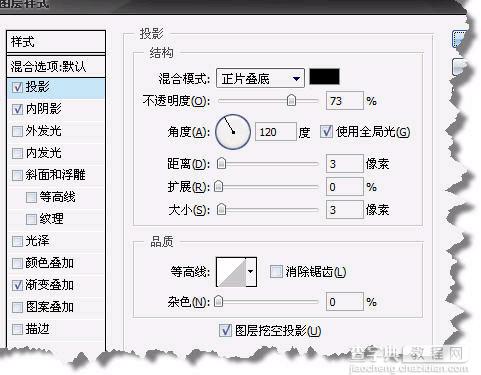Toggle 图层挖空投影 knockout checkbox
Screen dimensions: 481x375
(x=225, y=330)
